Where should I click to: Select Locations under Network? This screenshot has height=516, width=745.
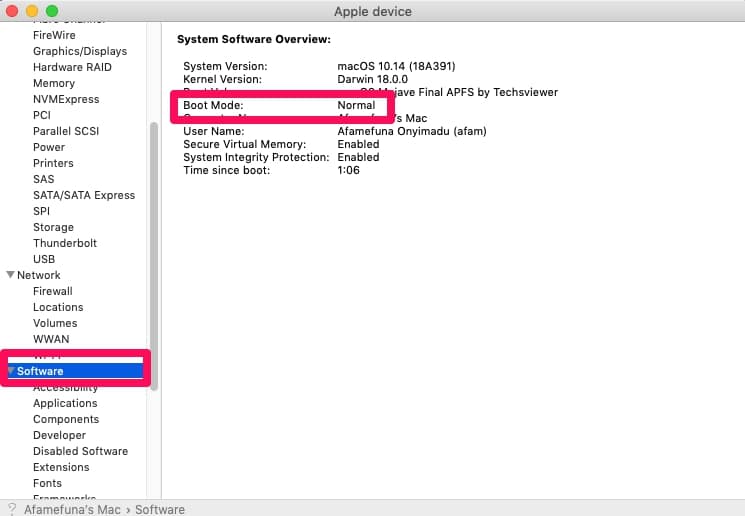[x=58, y=307]
